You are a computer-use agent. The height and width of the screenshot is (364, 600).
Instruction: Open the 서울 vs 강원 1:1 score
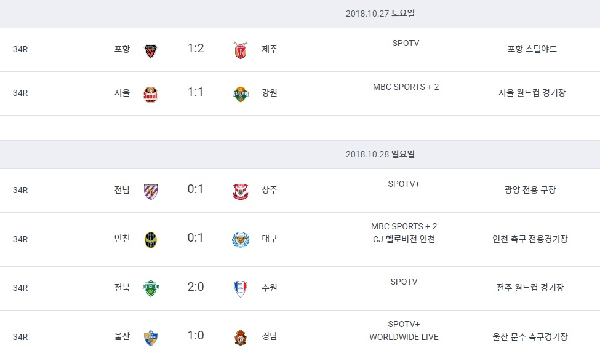coord(196,92)
